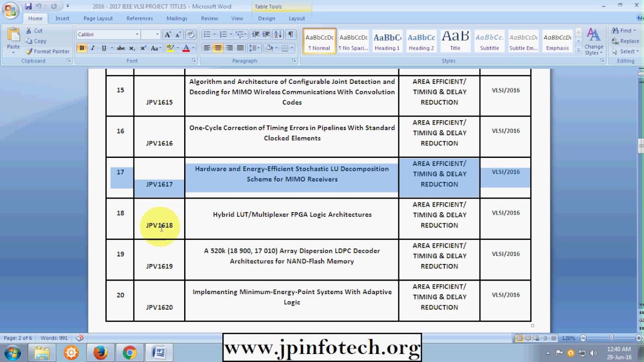Open Windows Start menu
The height and width of the screenshot is (362, 644).
pos(12,352)
